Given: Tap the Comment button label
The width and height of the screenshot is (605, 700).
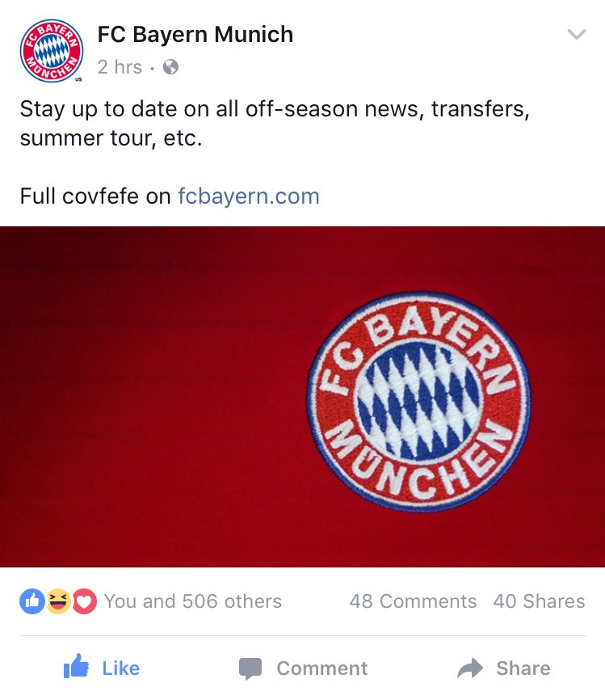Looking at the screenshot, I should pos(322,668).
